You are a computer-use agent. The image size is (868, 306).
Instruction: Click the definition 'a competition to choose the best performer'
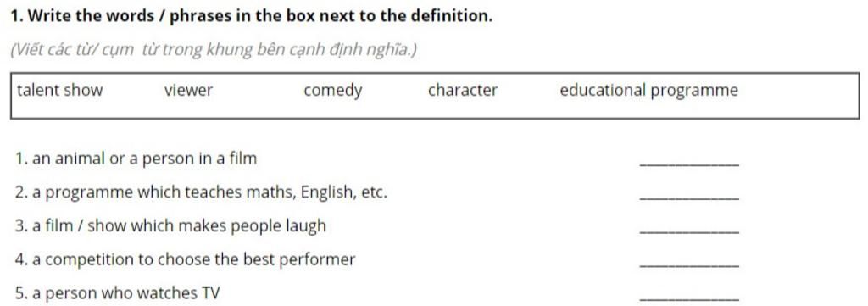185,259
